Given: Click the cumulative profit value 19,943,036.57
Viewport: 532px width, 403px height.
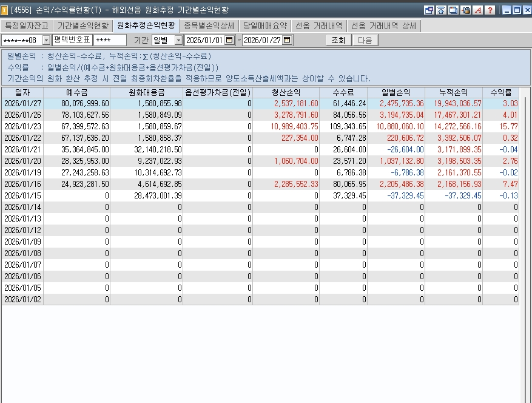Looking at the screenshot, I should [458, 104].
